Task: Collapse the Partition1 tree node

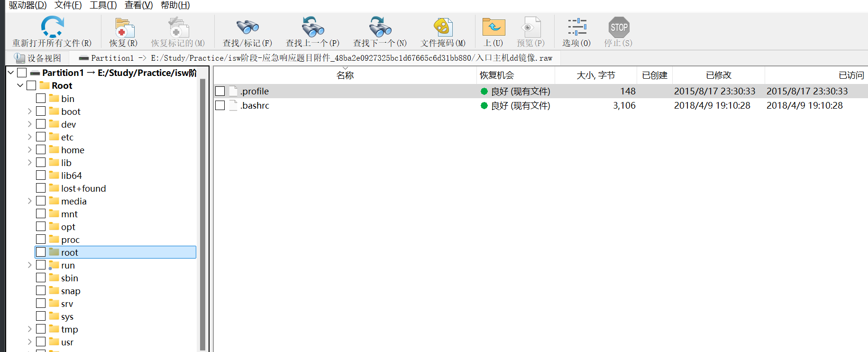Action: coord(10,73)
